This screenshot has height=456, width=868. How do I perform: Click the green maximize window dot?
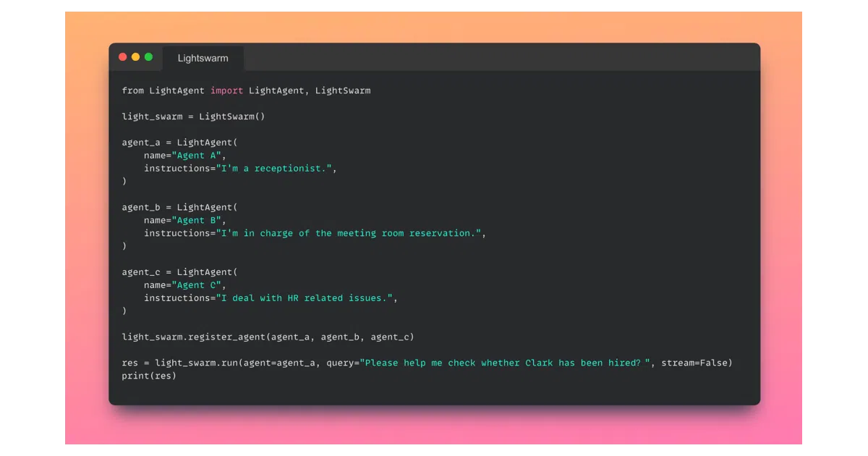[148, 57]
